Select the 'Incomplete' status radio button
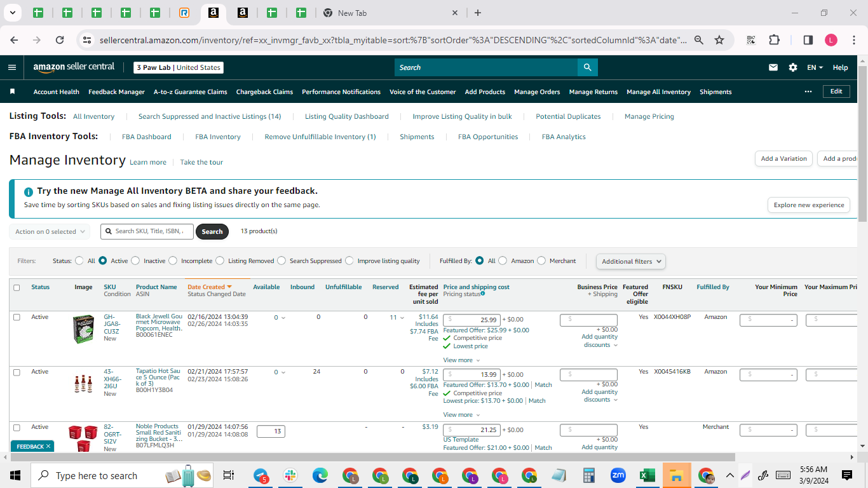This screenshot has height=488, width=868. (173, 261)
